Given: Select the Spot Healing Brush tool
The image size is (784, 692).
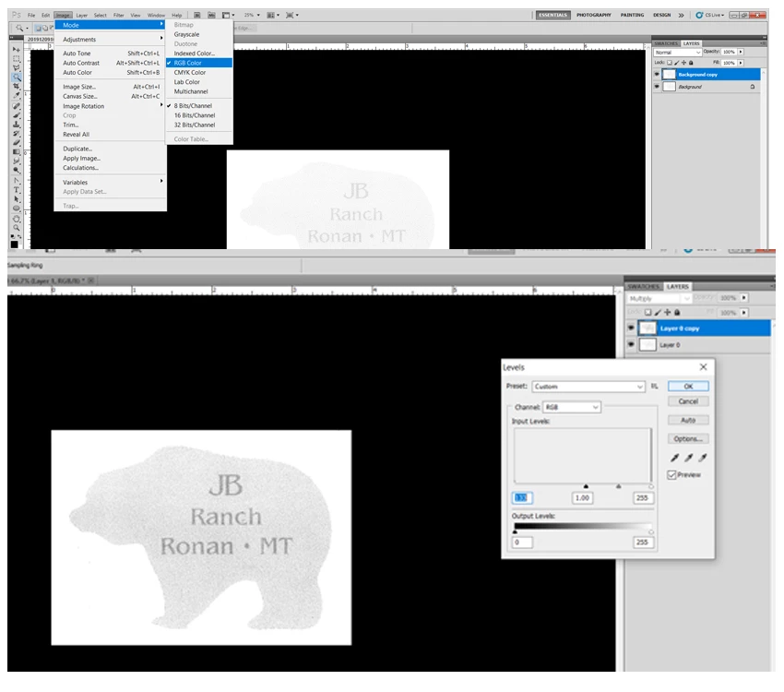Looking at the screenshot, I should click(17, 106).
